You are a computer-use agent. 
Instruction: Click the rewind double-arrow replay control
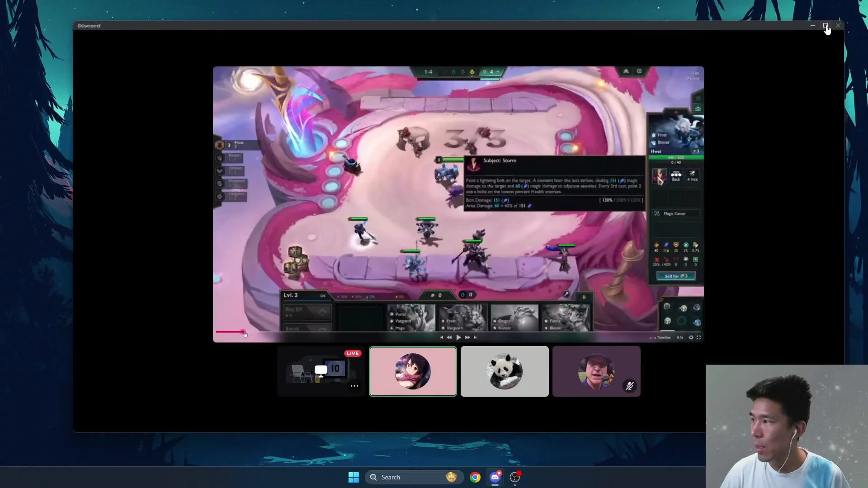coord(449,337)
